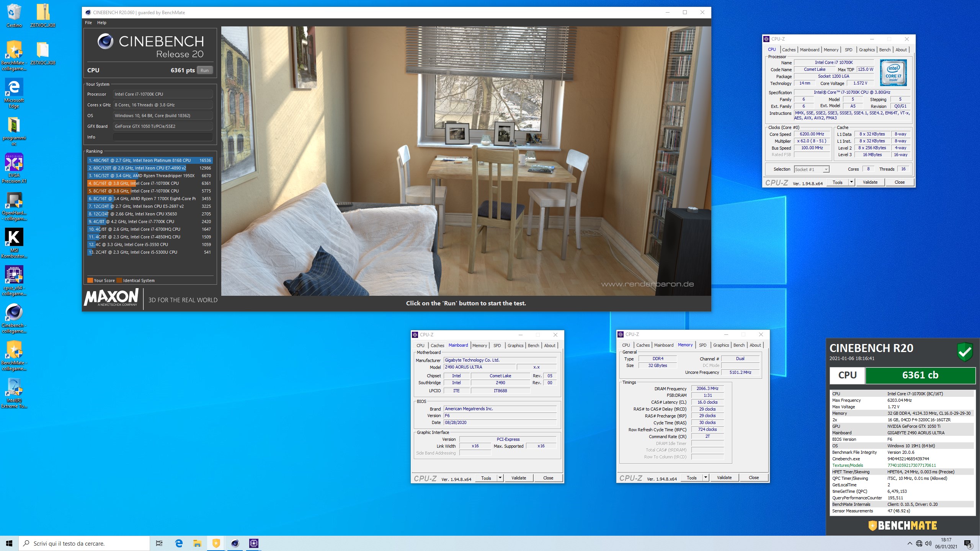
Task: Click the Info field in Your System
Action: coord(163,137)
